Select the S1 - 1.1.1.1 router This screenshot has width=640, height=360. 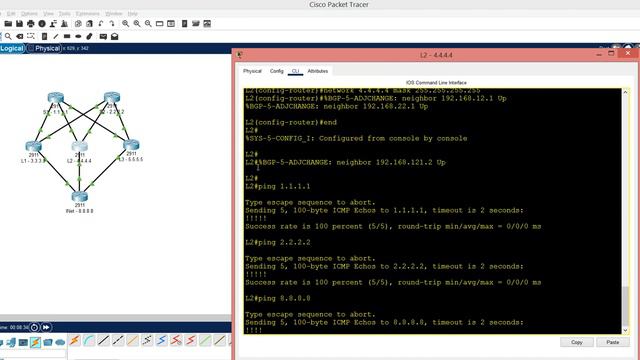click(56, 98)
